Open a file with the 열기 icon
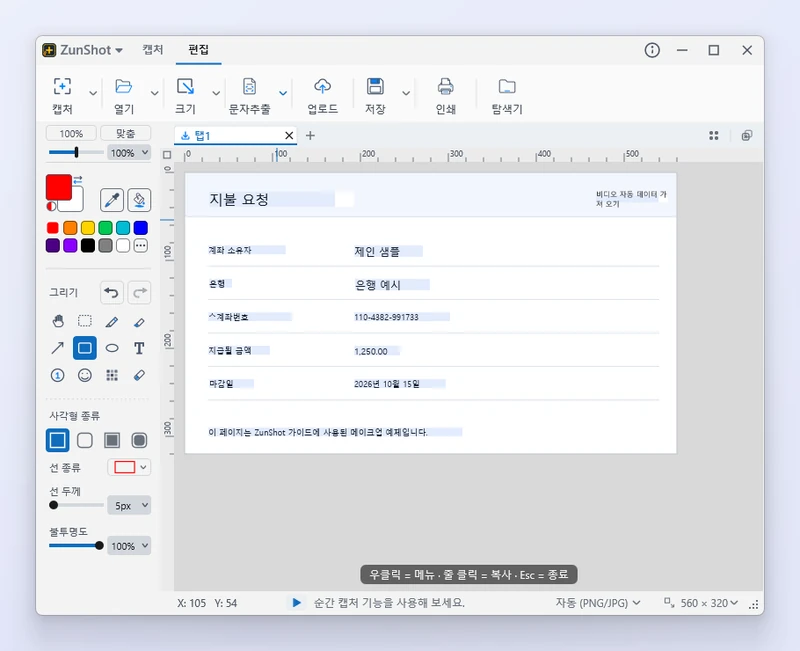The width and height of the screenshot is (800, 651). coord(123,87)
